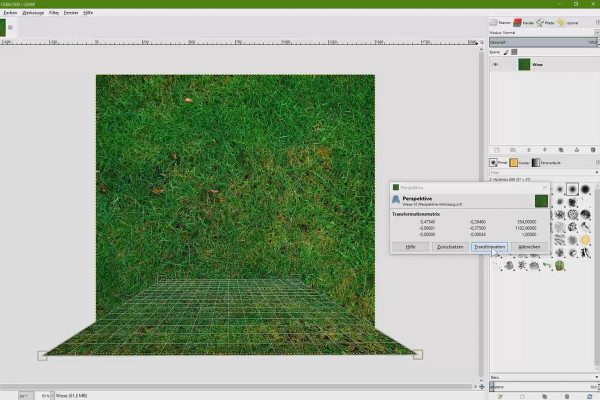
Task: Toggle the lock alpha channel icon
Action: coord(514,52)
